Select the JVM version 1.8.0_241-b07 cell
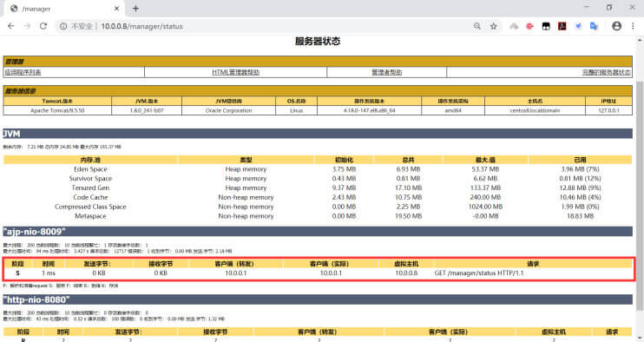 [x=147, y=110]
